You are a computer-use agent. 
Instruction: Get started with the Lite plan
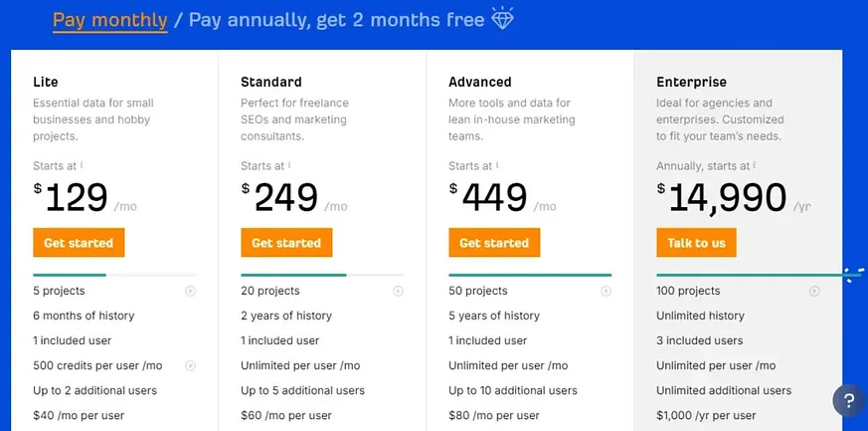click(79, 243)
